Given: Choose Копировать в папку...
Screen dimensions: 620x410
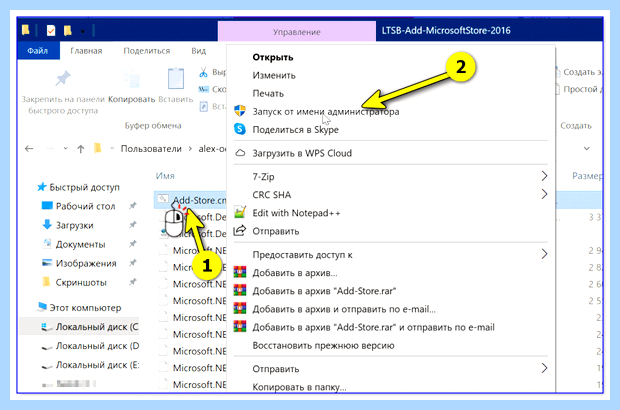Looking at the screenshot, I should coord(299,387).
